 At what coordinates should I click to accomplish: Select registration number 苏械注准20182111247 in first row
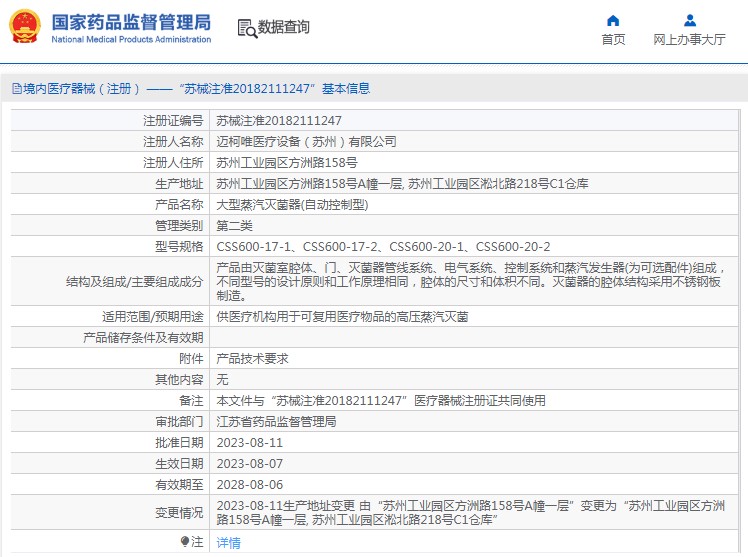pyautogui.click(x=279, y=121)
